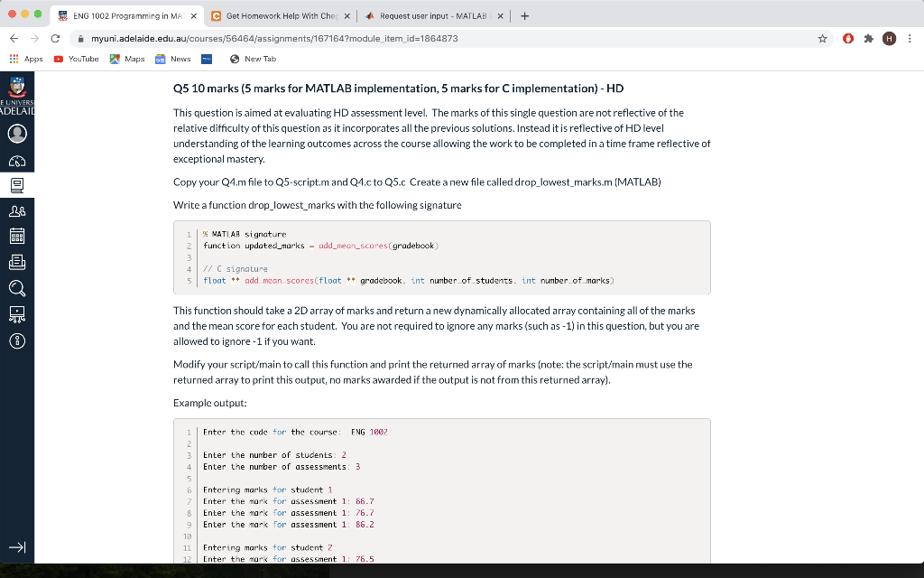Open the Help info icon in sidebar
This screenshot has height=578, width=924.
17,340
